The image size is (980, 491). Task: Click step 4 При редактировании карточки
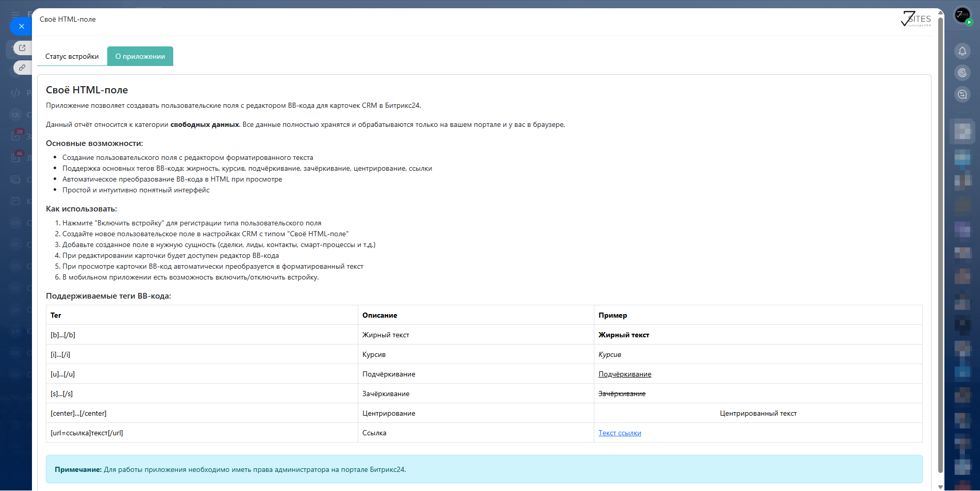[171, 255]
